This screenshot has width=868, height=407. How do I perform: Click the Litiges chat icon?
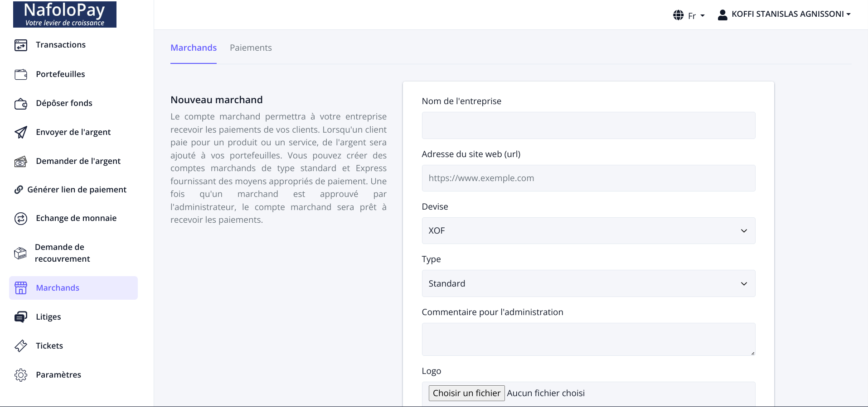(x=21, y=317)
